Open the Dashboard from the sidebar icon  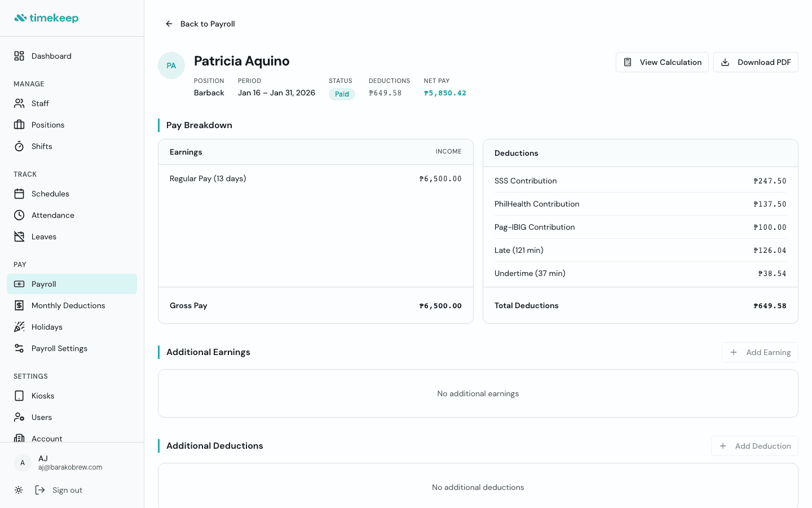[19, 56]
